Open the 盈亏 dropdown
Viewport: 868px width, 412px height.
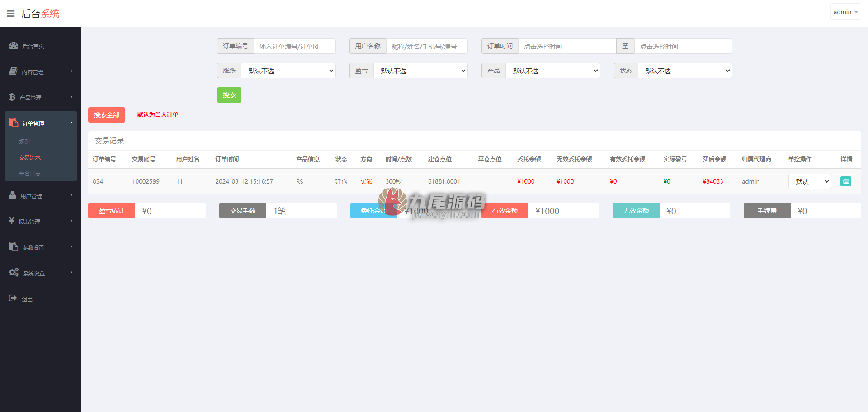(x=420, y=71)
